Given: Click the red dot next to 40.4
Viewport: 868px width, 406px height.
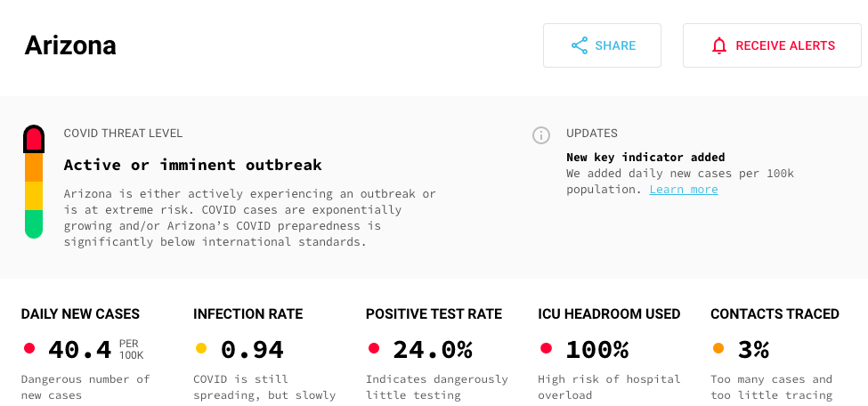Looking at the screenshot, I should pyautogui.click(x=29, y=348).
